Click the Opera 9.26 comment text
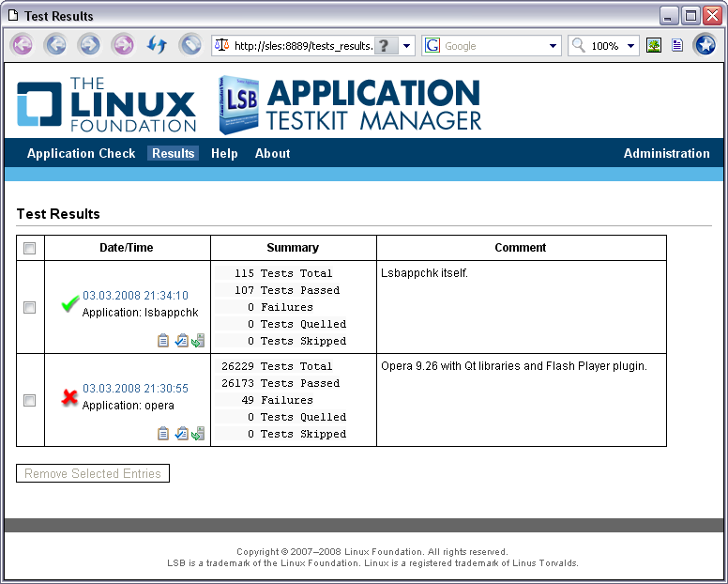 pos(514,366)
